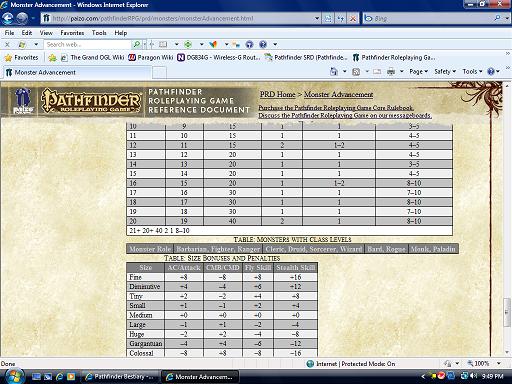Click Cleric, Druid, Sorcerer, Wizard header

click(x=314, y=249)
